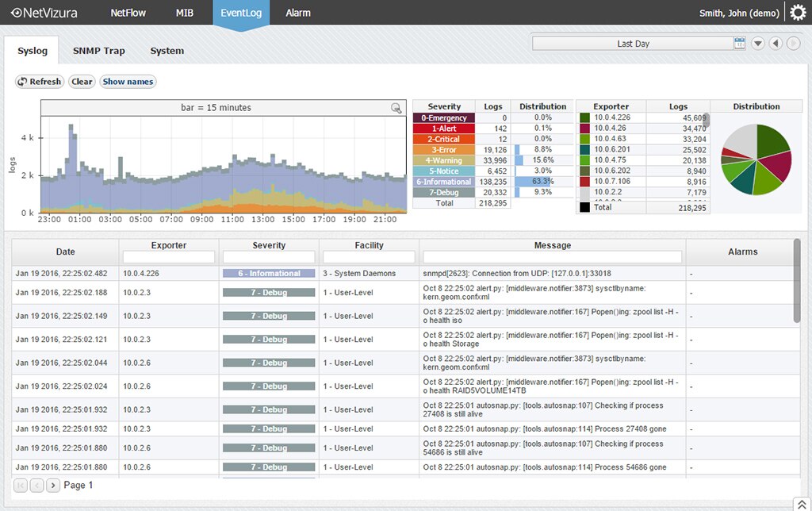The image size is (812, 511).
Task: Click the logs histogram chart area
Action: (224, 164)
